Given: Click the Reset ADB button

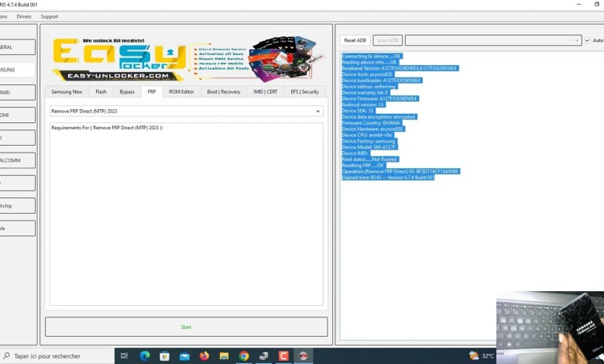Looking at the screenshot, I should click(x=355, y=40).
